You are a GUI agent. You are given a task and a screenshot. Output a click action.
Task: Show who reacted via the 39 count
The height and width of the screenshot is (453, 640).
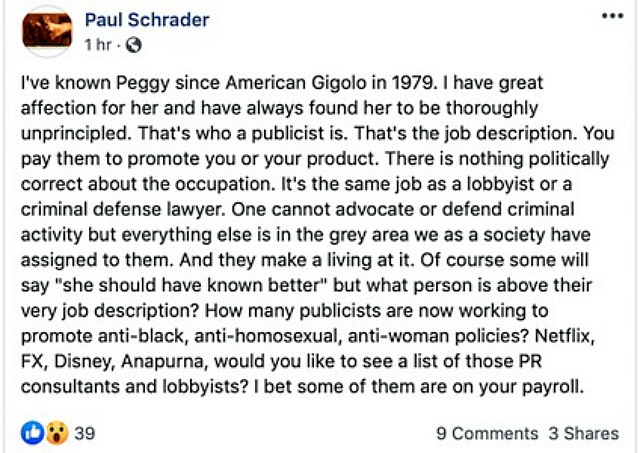point(84,433)
